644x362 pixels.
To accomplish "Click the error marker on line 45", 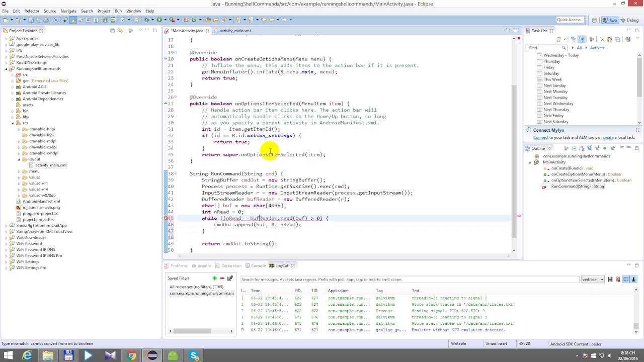I will [x=167, y=218].
